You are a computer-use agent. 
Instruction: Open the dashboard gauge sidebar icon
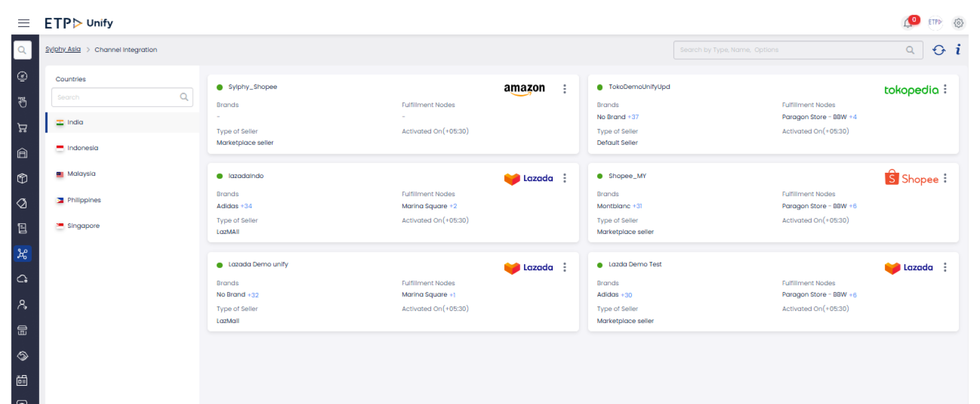pos(22,76)
